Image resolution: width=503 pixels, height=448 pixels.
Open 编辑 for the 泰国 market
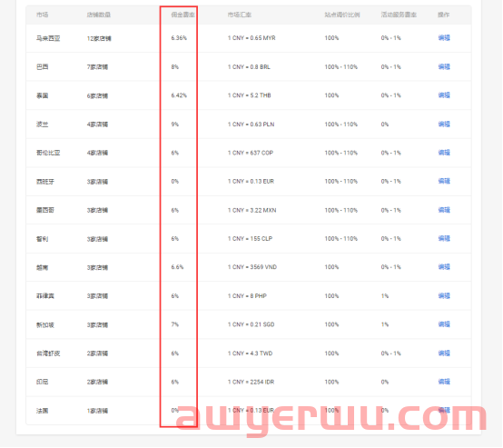coord(444,95)
